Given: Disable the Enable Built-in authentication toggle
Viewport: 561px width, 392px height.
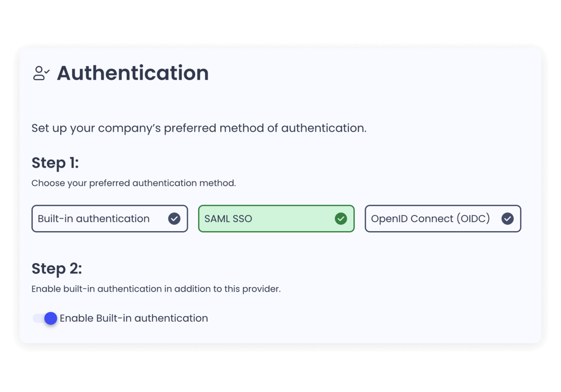Looking at the screenshot, I should coord(45,318).
